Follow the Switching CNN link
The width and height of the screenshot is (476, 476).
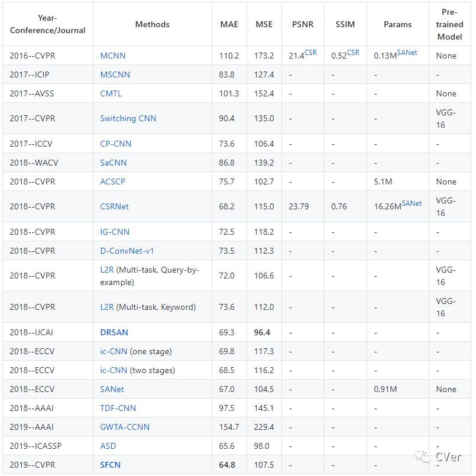click(x=128, y=118)
